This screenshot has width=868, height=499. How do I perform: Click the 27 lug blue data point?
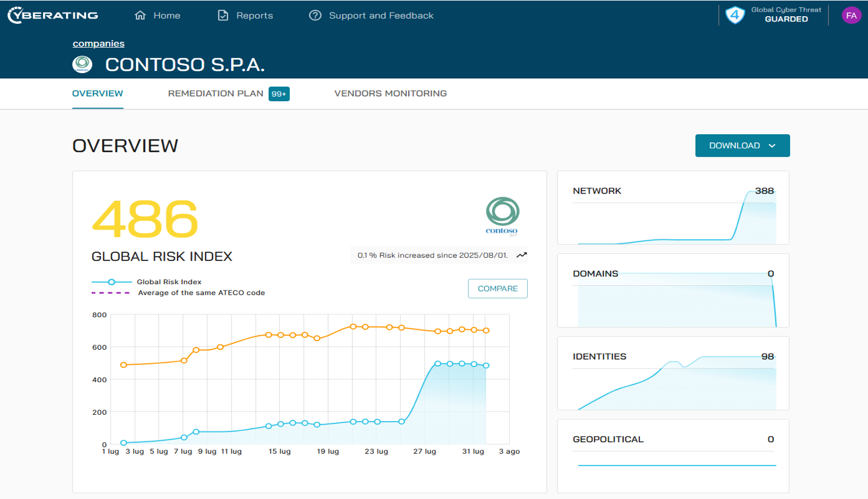[438, 364]
